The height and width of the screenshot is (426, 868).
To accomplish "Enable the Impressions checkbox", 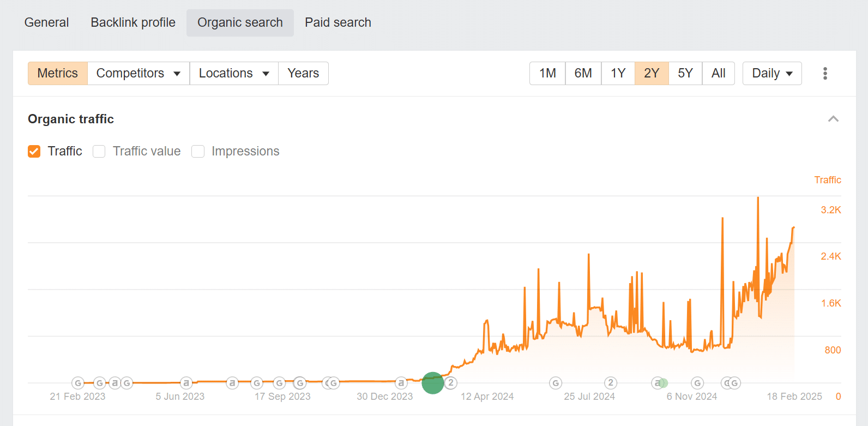I will coord(198,152).
